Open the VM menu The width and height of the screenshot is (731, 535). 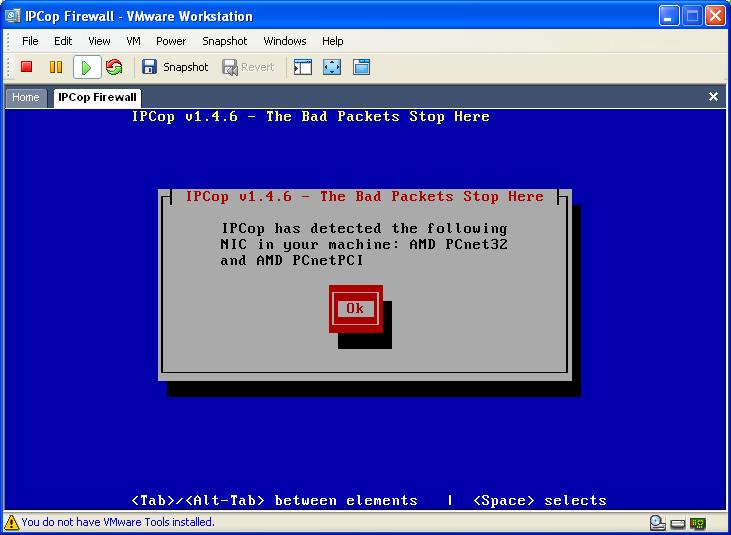pos(133,41)
